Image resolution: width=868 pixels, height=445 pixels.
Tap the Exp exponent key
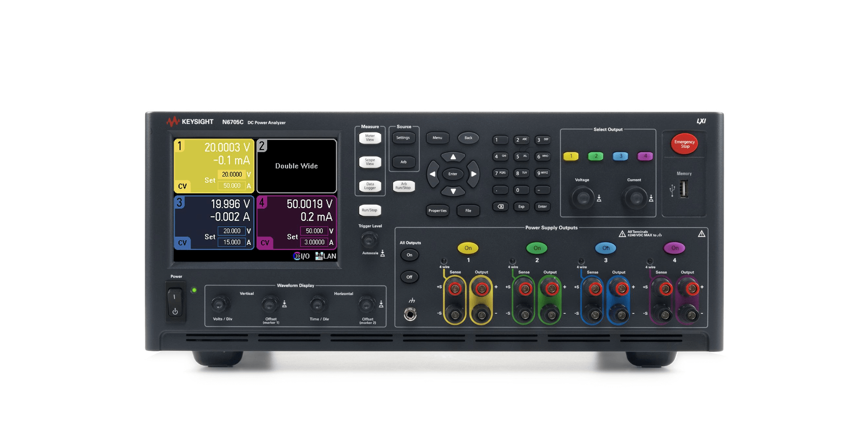(521, 207)
